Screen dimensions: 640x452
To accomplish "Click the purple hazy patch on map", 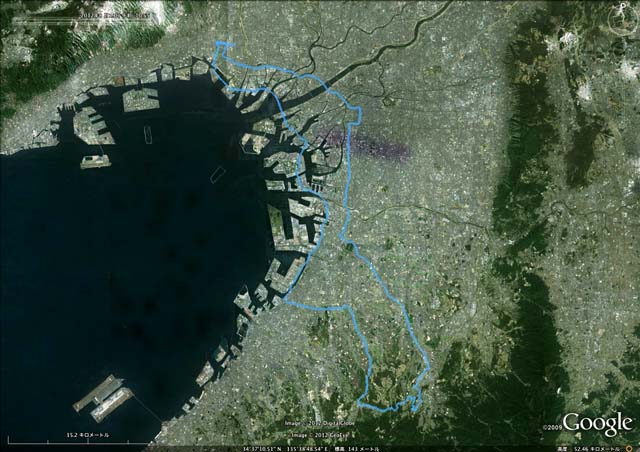I will [363, 144].
